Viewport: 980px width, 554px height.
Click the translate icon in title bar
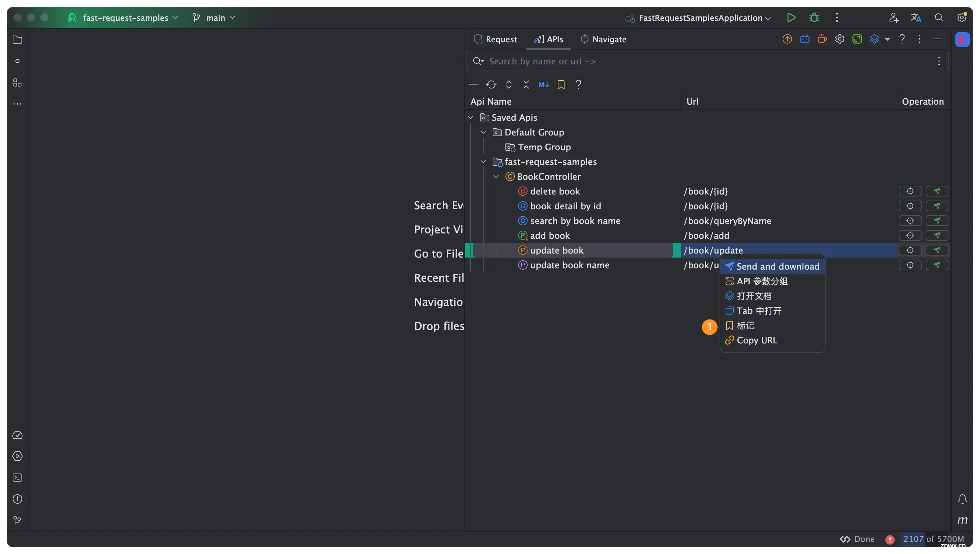[x=916, y=17]
